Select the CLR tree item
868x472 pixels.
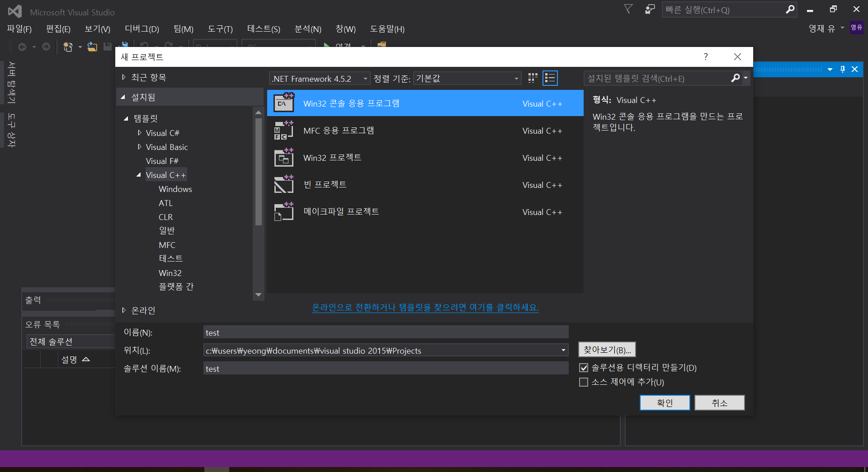[165, 217]
